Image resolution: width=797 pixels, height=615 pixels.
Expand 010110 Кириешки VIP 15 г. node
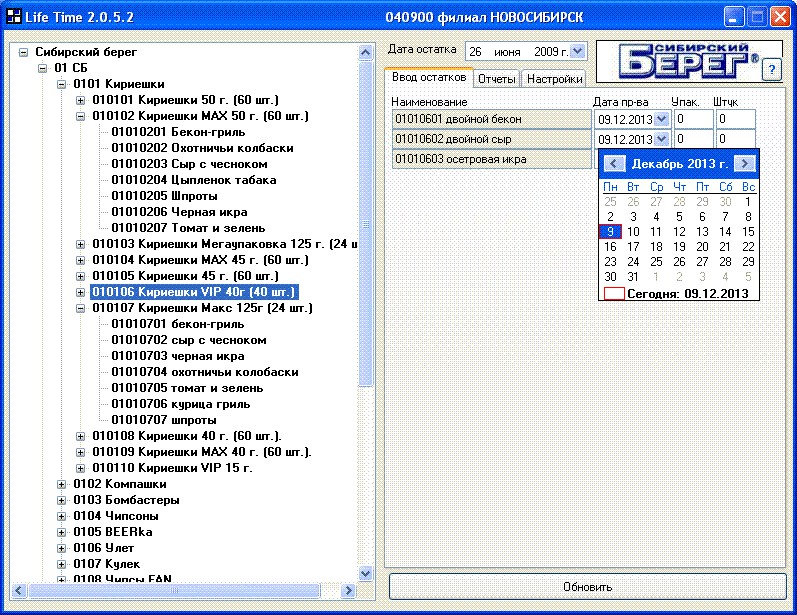(80, 468)
